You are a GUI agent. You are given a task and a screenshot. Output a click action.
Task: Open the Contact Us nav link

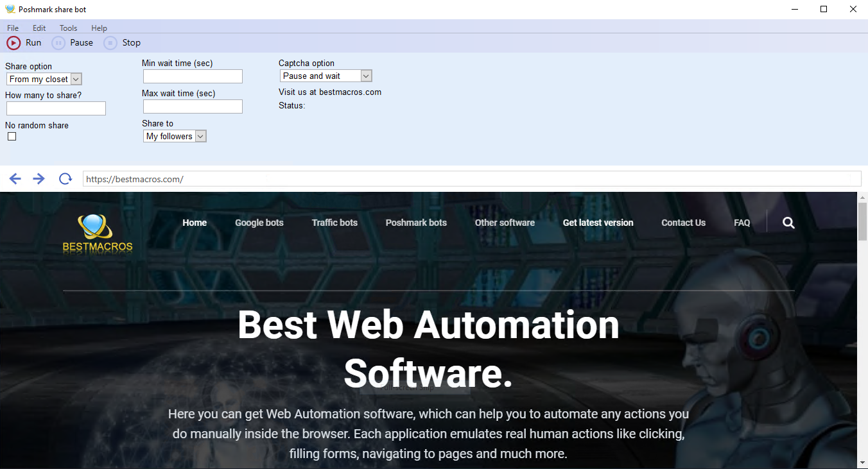tap(683, 223)
